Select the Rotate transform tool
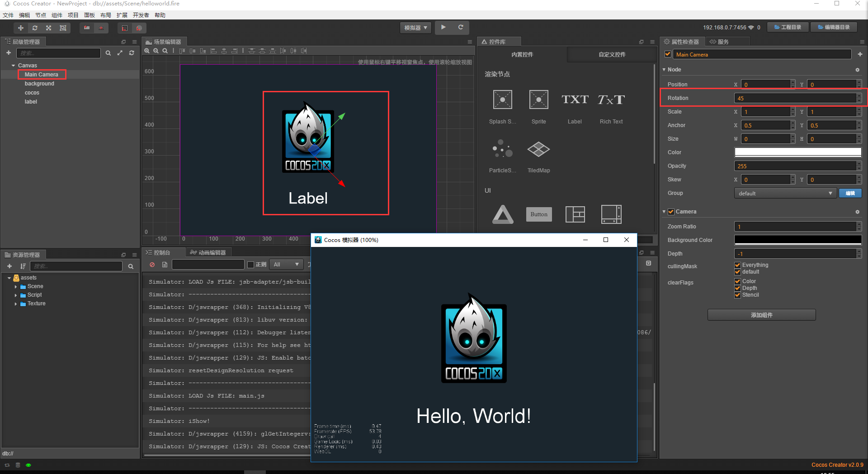This screenshot has width=868, height=474. (35, 28)
